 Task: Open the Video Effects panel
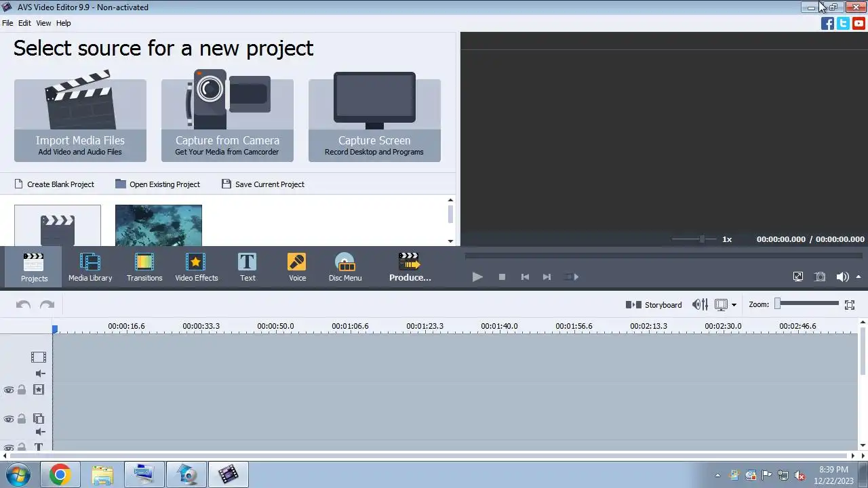point(196,266)
